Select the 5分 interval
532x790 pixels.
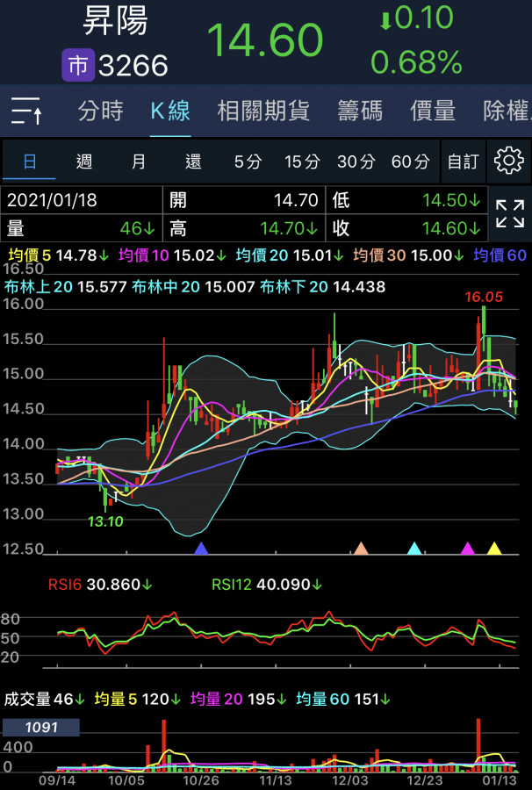click(x=248, y=162)
